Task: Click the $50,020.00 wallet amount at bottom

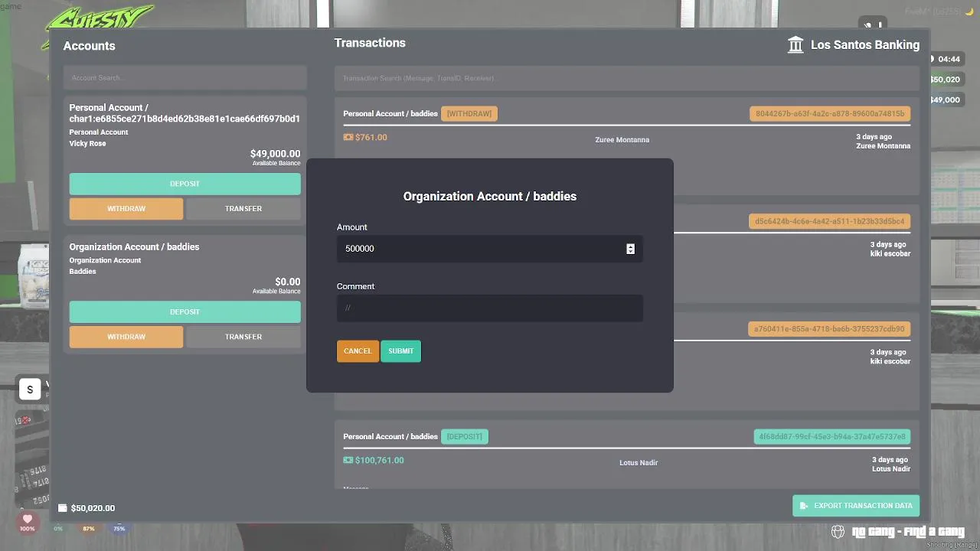Action: 93,508
